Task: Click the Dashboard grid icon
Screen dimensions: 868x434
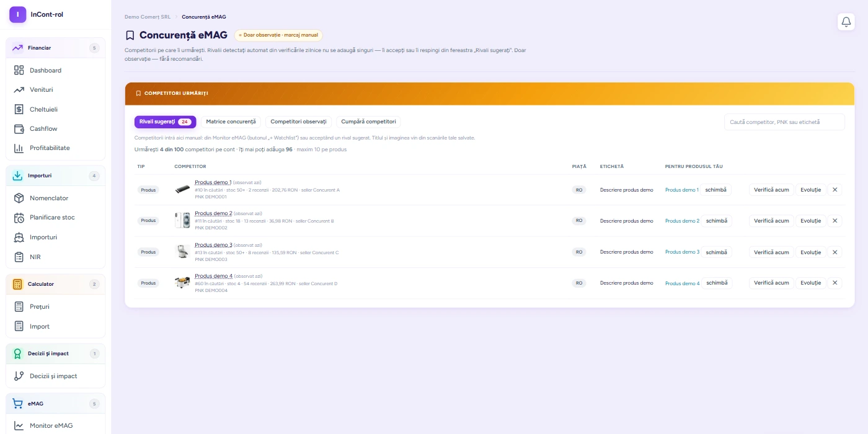Action: [x=19, y=70]
